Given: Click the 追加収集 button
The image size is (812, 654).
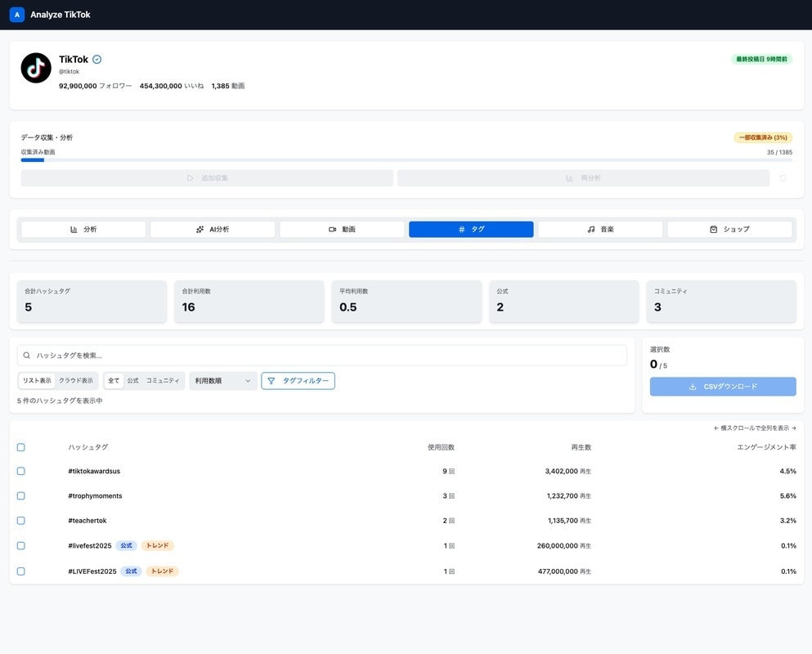Looking at the screenshot, I should click(207, 178).
